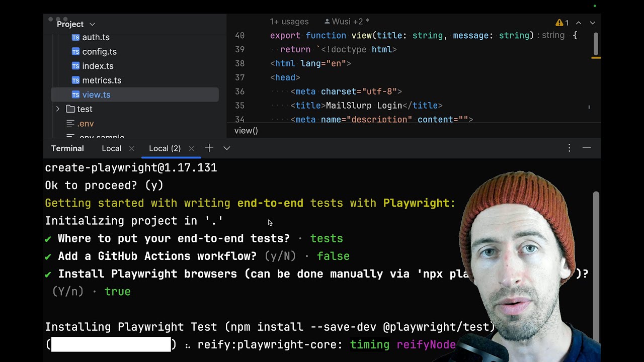
Task: Click the 1+ usages inlay hint
Action: [289, 22]
